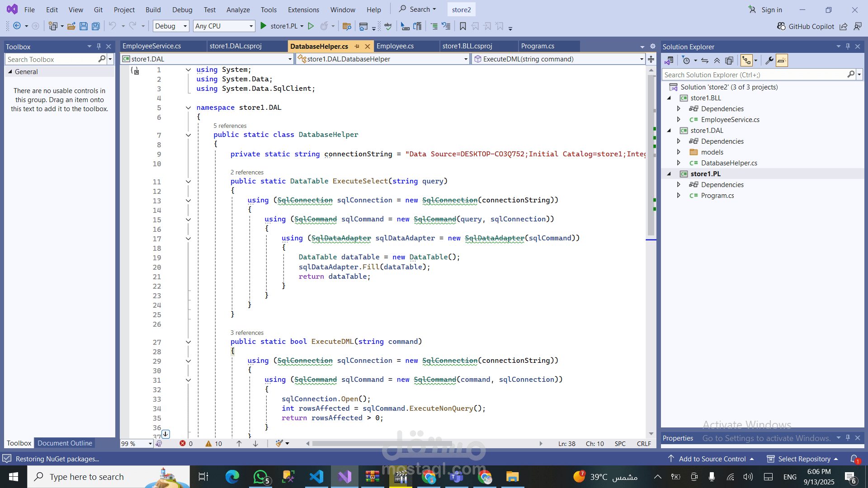Collapse the ExecuteSelect method at line 11

tap(188, 182)
